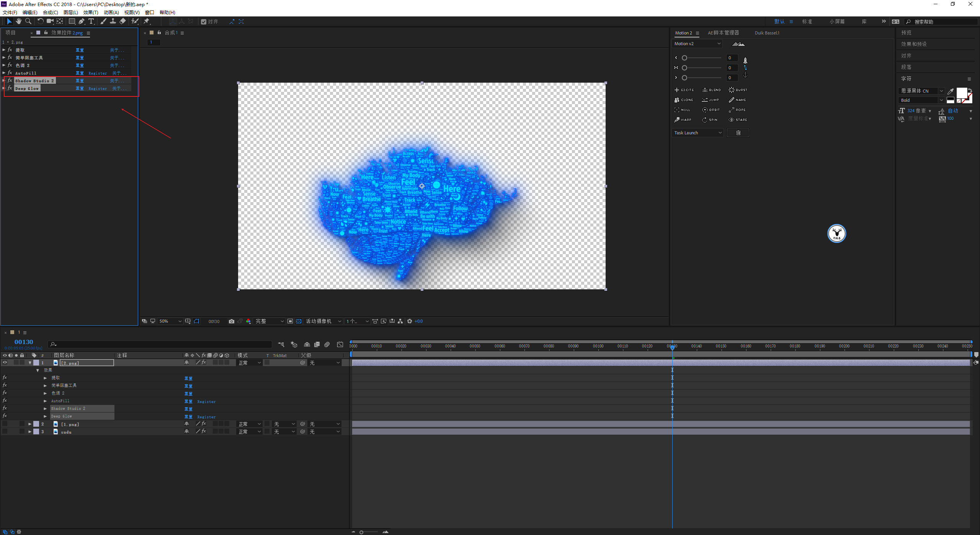Screen dimensions: 980x535
Task: Toggle transparency grid in viewer footer
Action: coord(299,321)
